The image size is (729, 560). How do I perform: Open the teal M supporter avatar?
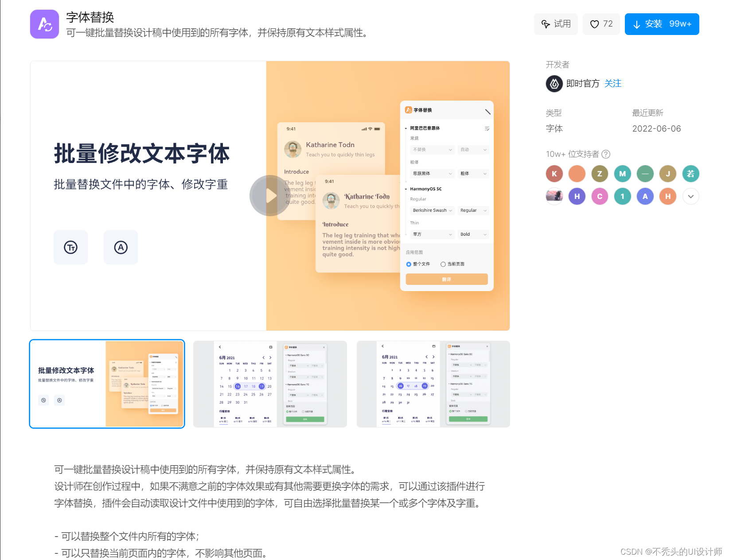coord(623,174)
